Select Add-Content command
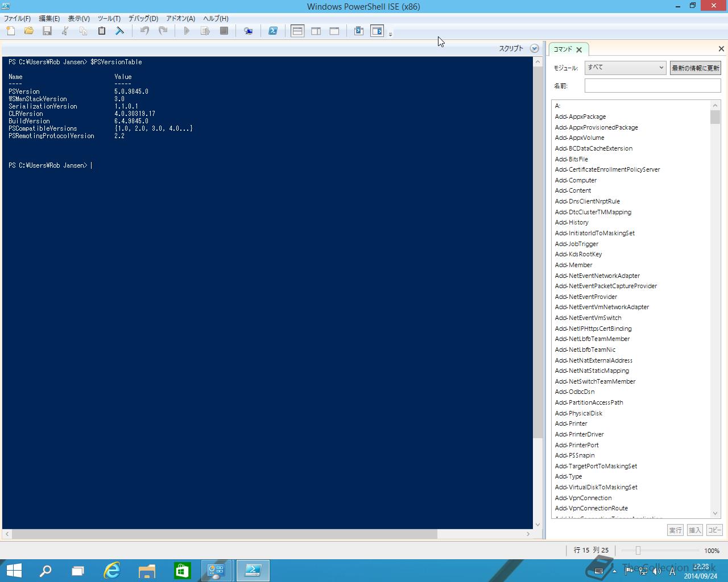 pos(573,190)
